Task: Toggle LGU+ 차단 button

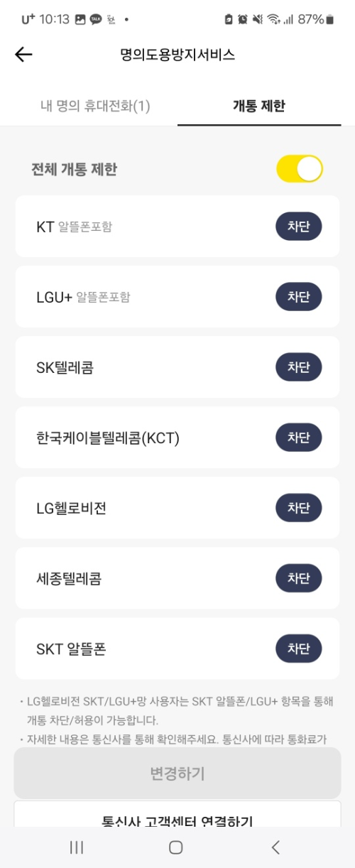Action: (298, 297)
